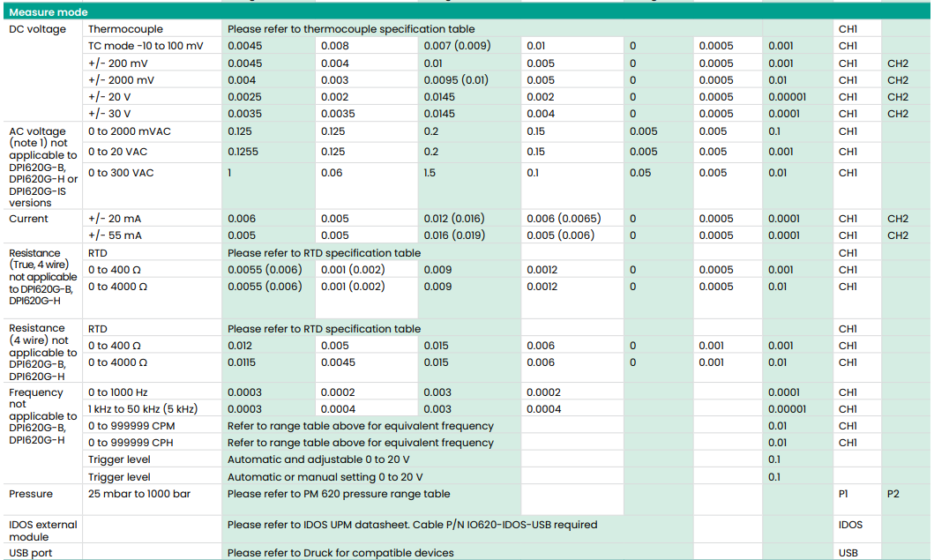Click the "0 to 999999 CPM" range cell
This screenshot has width=934, height=560.
tap(131, 426)
